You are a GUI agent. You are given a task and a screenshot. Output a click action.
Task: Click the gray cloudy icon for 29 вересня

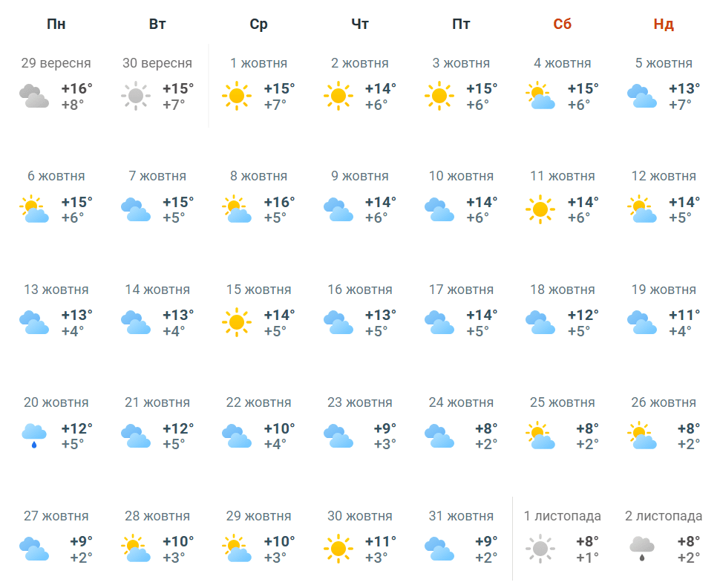point(34,96)
